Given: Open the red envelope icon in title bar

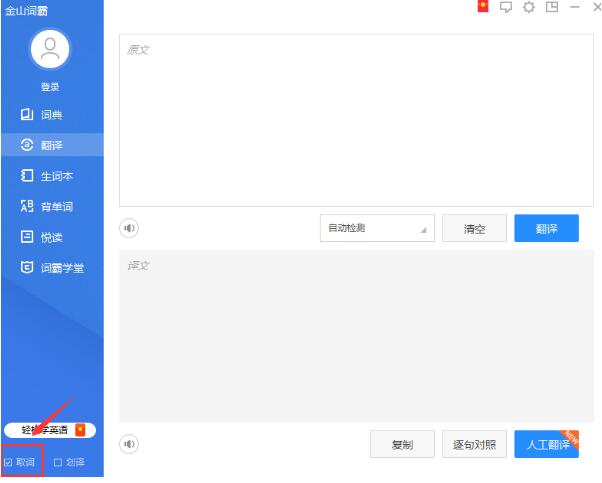Looking at the screenshot, I should coord(483,7).
